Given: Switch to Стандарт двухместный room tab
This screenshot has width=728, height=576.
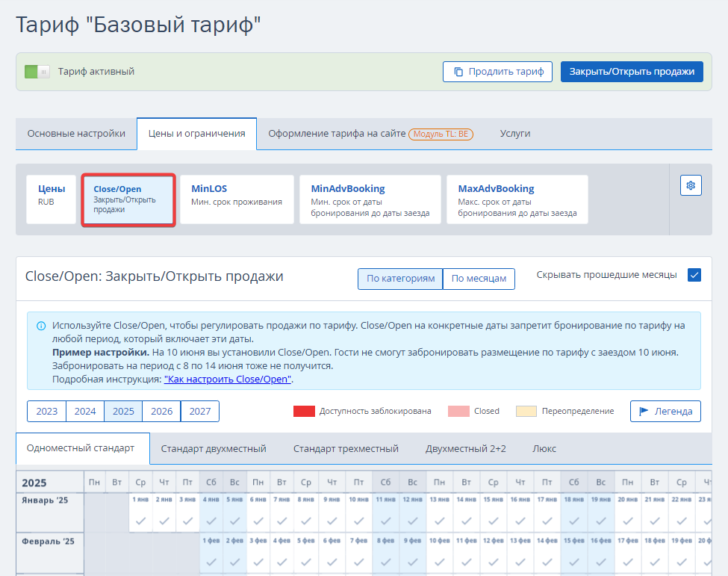Looking at the screenshot, I should coord(214,449).
